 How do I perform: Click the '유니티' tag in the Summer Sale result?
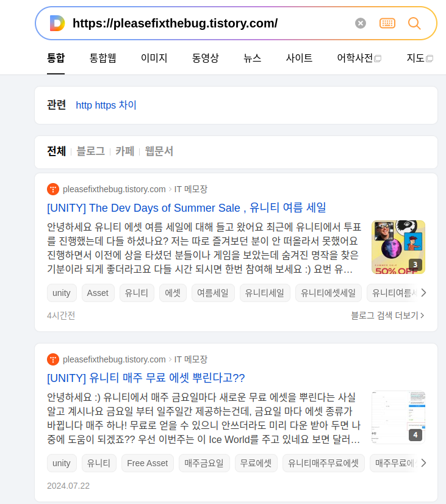click(x=137, y=293)
